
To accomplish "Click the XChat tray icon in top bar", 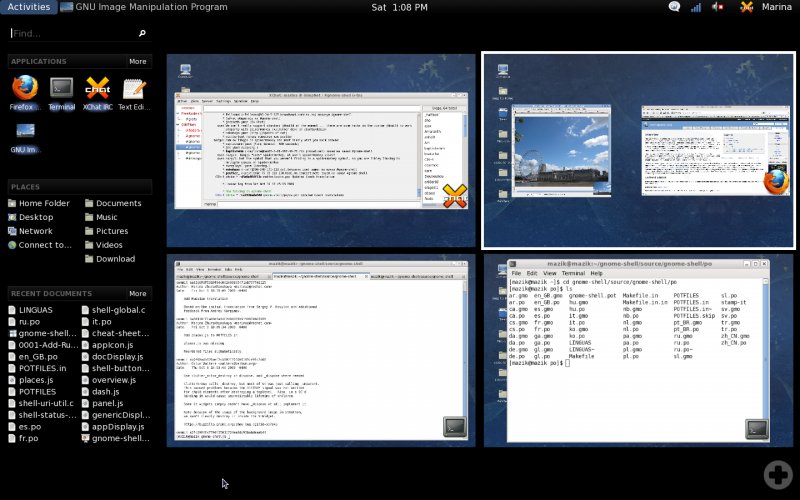I will [x=746, y=7].
